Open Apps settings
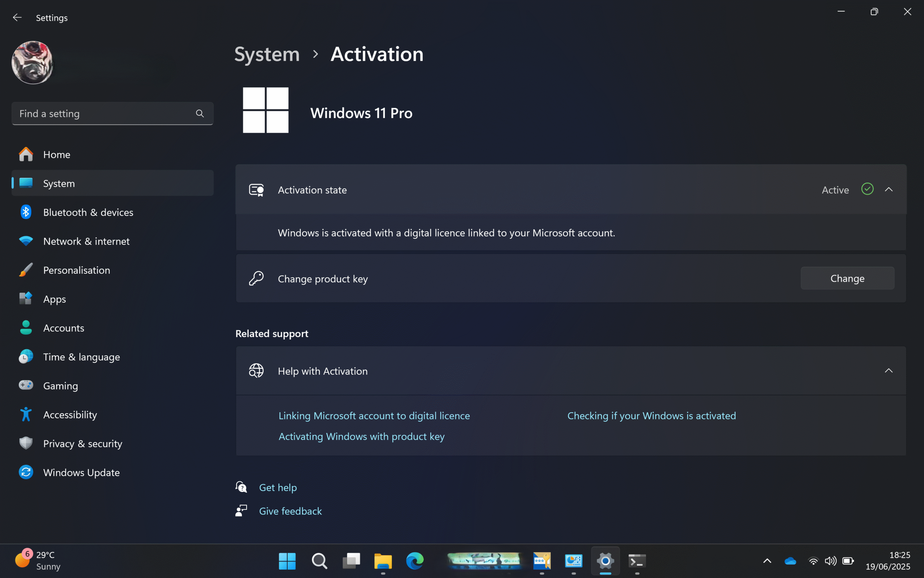The height and width of the screenshot is (578, 924). (112, 299)
